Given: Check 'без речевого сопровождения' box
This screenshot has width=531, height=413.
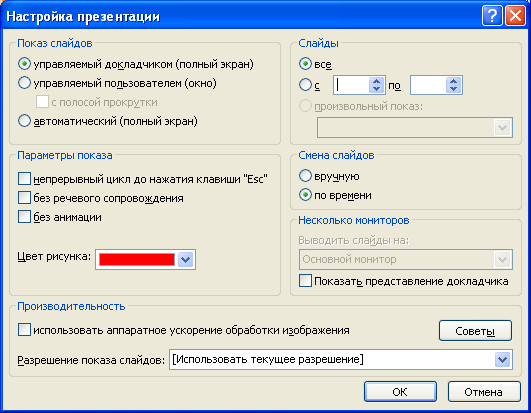Looking at the screenshot, I should pos(24,198).
